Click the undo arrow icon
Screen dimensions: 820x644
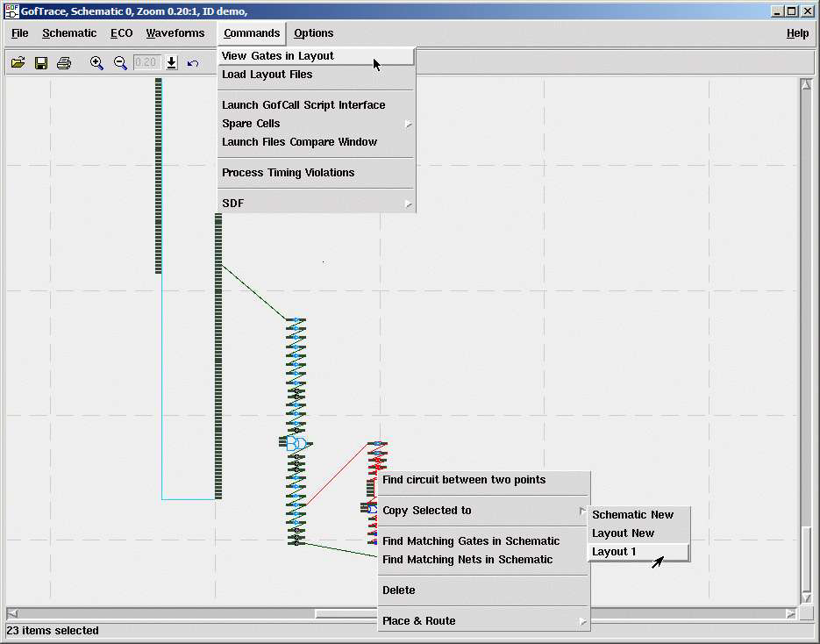pyautogui.click(x=193, y=63)
